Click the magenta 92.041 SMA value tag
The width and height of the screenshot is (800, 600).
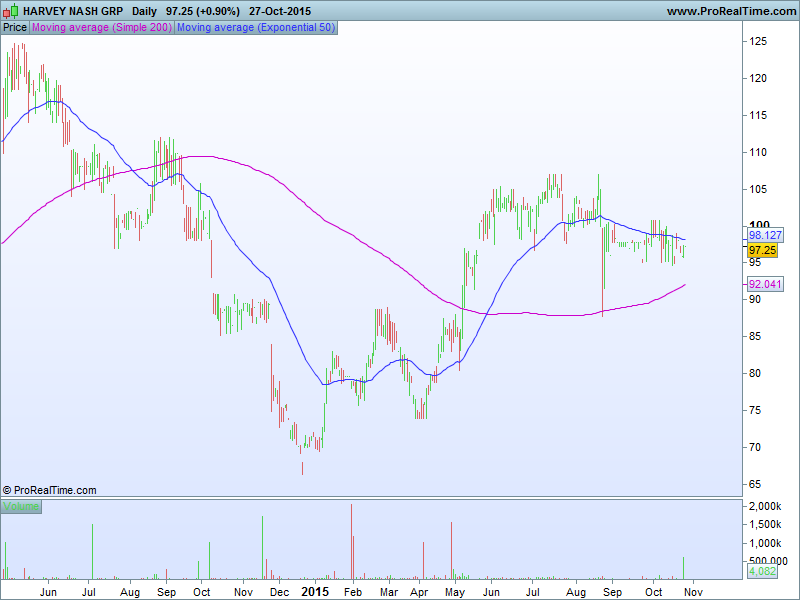(x=764, y=284)
